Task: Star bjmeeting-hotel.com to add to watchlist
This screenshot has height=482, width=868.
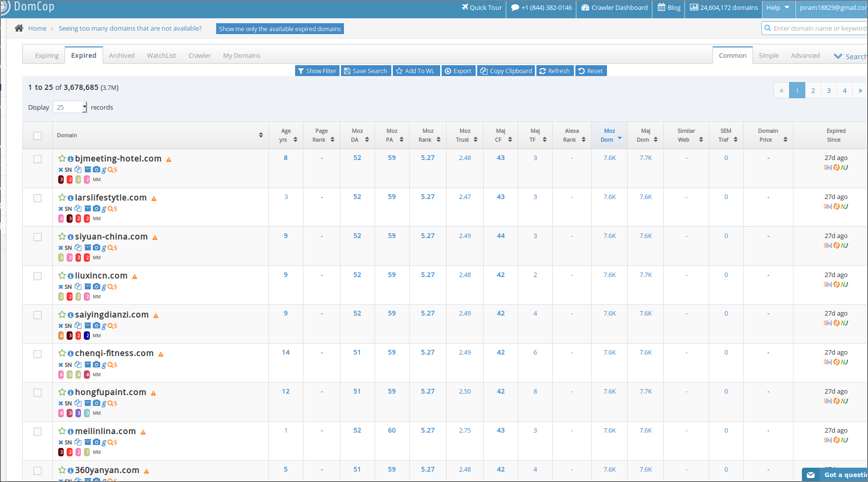Action: 62,159
